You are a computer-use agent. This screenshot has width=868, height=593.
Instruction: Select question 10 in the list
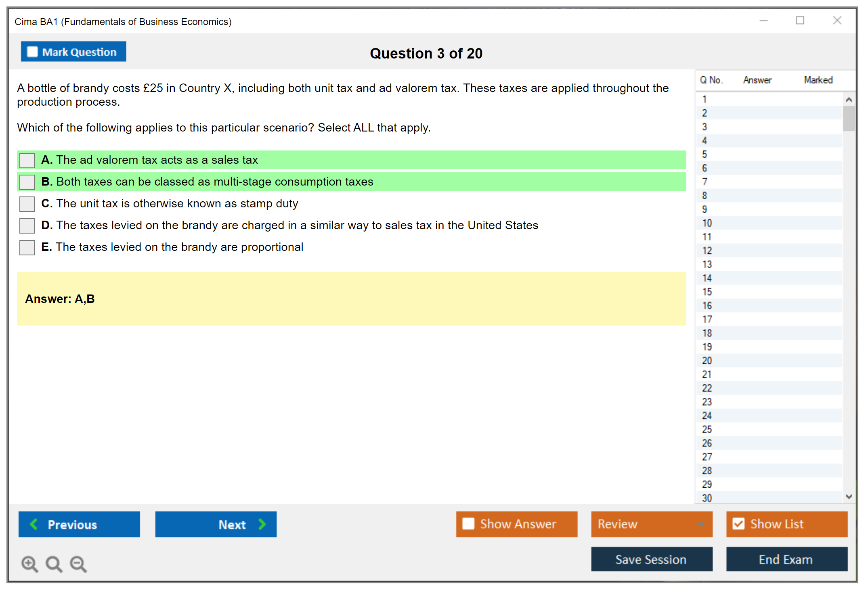pos(707,223)
